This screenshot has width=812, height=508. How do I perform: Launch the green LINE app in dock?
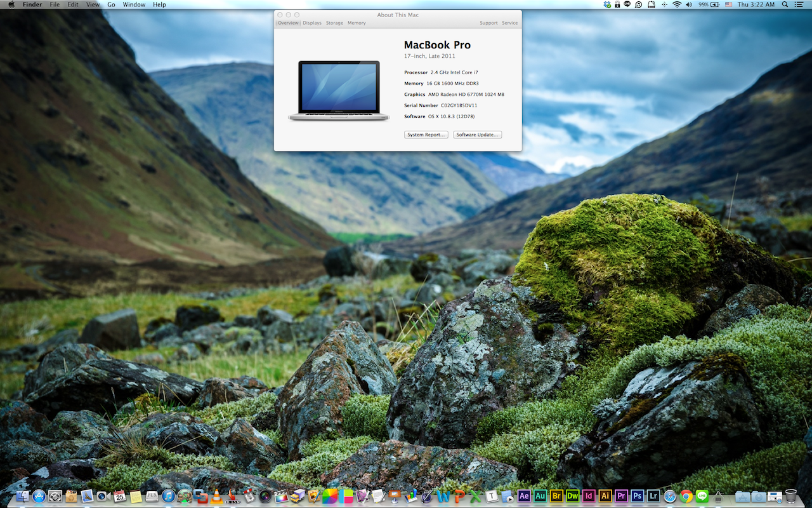(702, 496)
